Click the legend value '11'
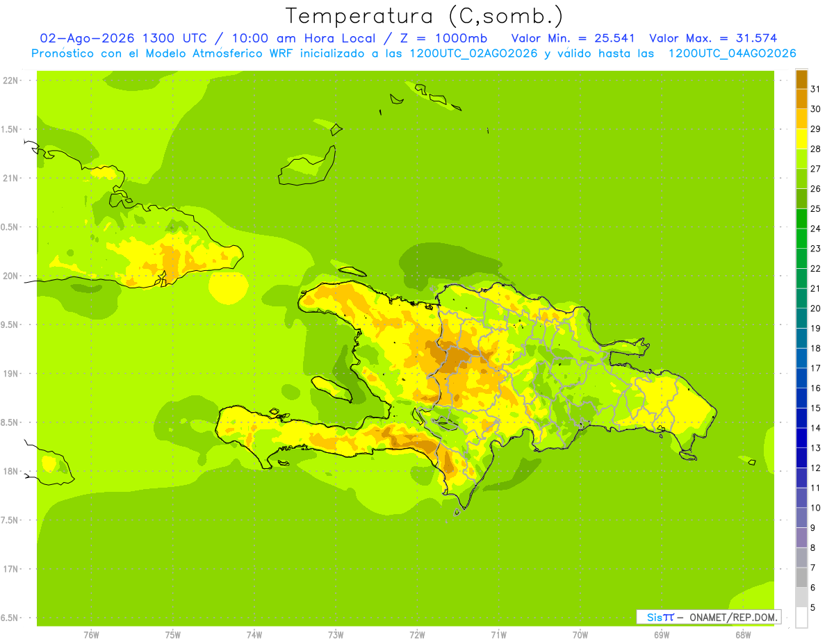Viewport: 834px width, 644px height. click(x=815, y=488)
